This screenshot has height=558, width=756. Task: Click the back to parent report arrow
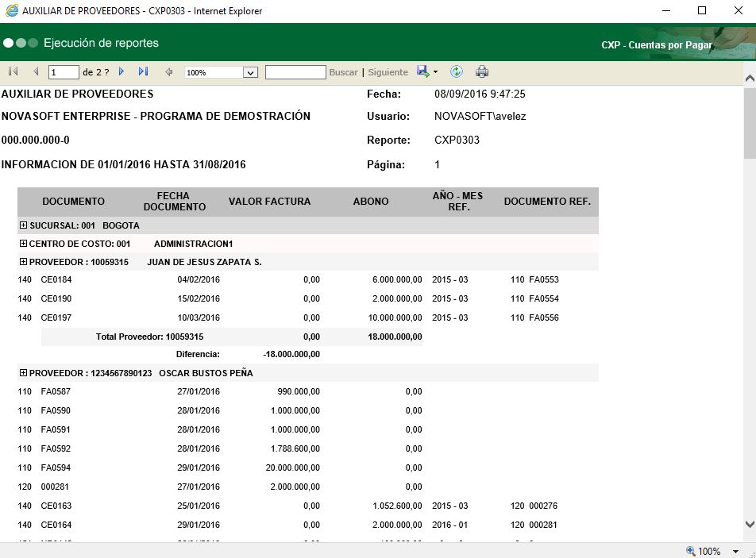click(x=167, y=71)
